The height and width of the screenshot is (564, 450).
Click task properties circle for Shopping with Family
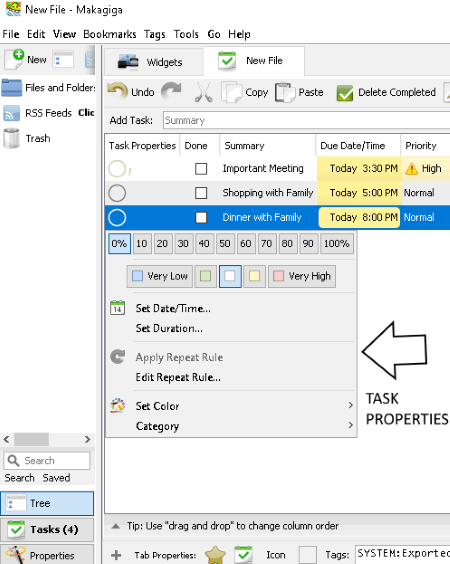[117, 193]
